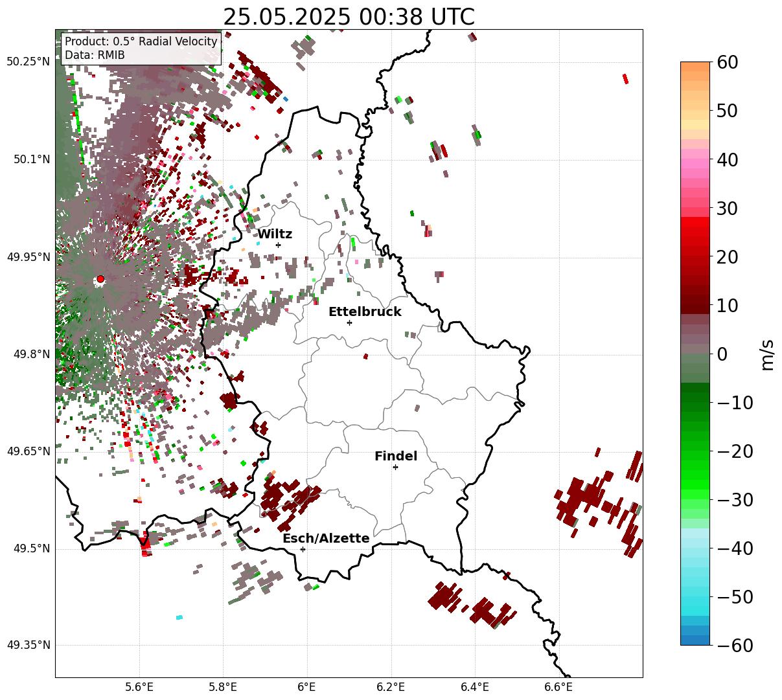
Task: Click the colorbar value −10
Action: (735, 402)
